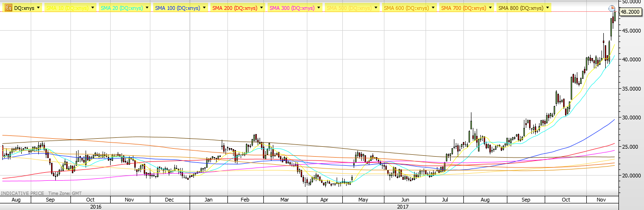Open the SMA 800 (DQ:xnys) dropdown arrow
Viewport: 644px width, 210px height.
coord(547,8)
